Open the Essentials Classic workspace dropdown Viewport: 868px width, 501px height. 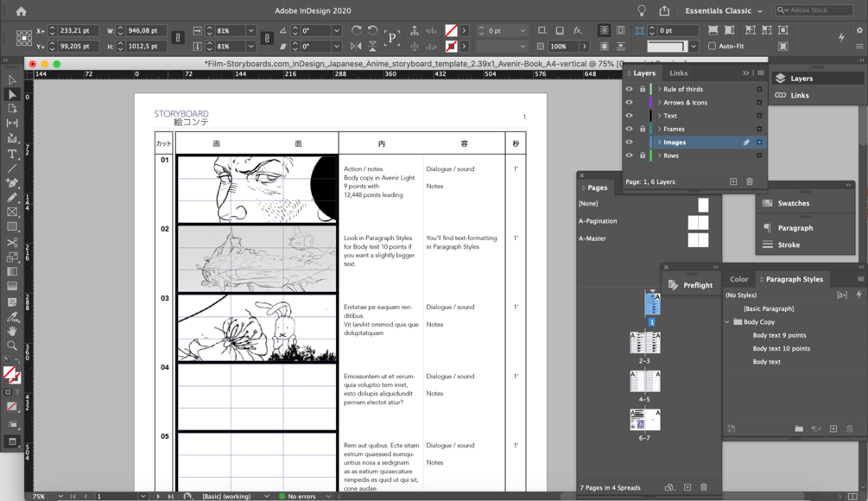point(724,10)
